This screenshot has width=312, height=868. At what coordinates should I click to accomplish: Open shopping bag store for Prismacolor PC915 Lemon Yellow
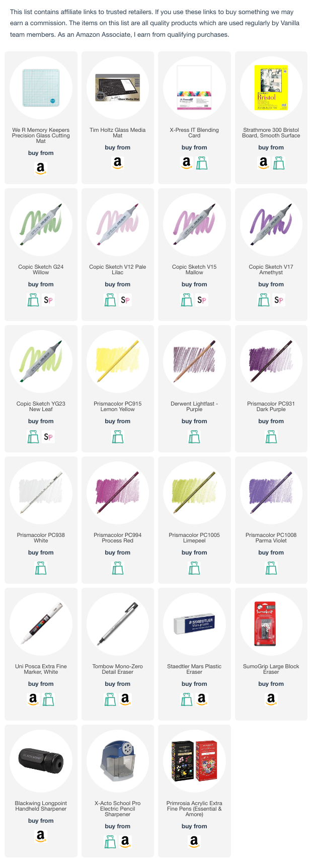(118, 437)
